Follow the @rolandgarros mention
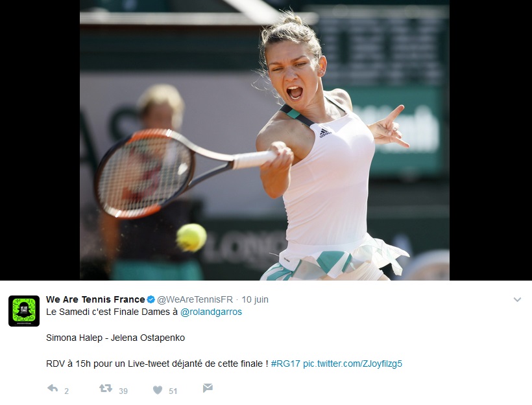532x405 pixels. [211, 312]
